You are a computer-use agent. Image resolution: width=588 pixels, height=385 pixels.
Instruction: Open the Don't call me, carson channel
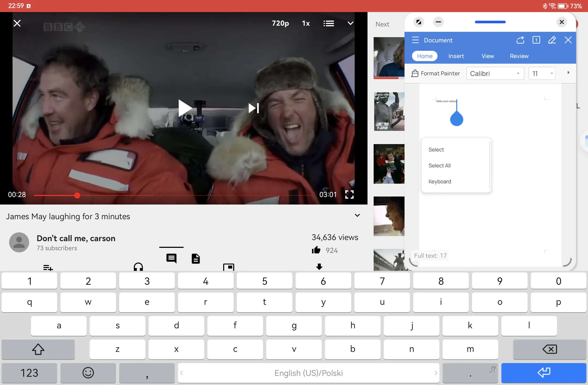click(76, 238)
